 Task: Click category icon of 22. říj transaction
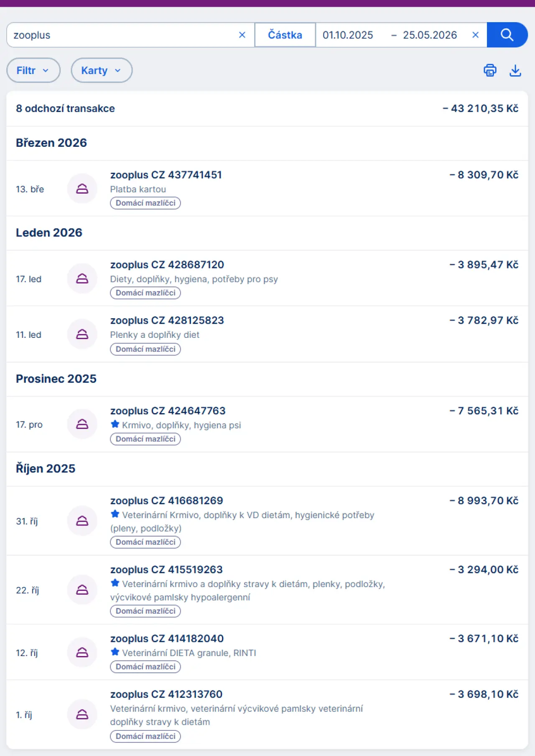coord(82,590)
